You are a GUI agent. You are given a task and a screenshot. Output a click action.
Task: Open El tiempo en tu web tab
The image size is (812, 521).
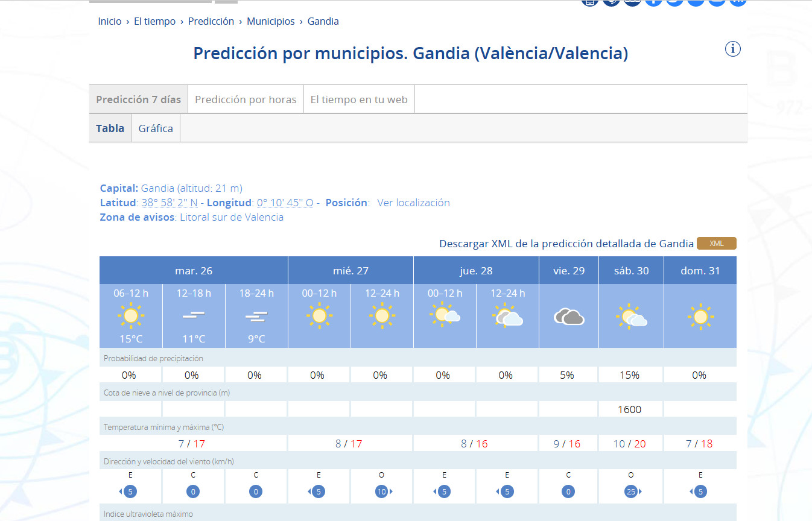(x=359, y=99)
